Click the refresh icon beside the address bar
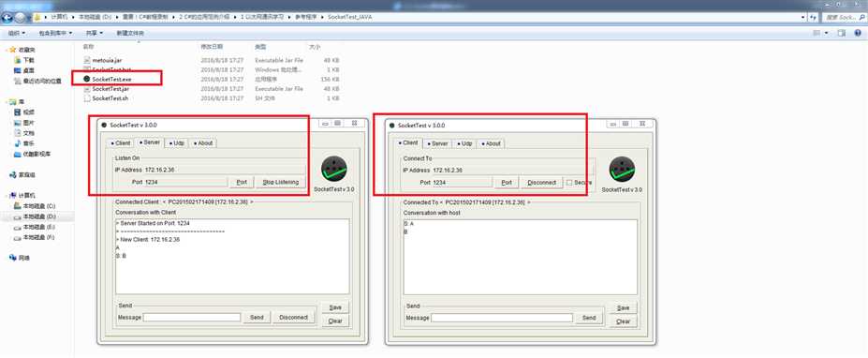Image resolution: width=868 pixels, height=358 pixels. click(x=813, y=18)
